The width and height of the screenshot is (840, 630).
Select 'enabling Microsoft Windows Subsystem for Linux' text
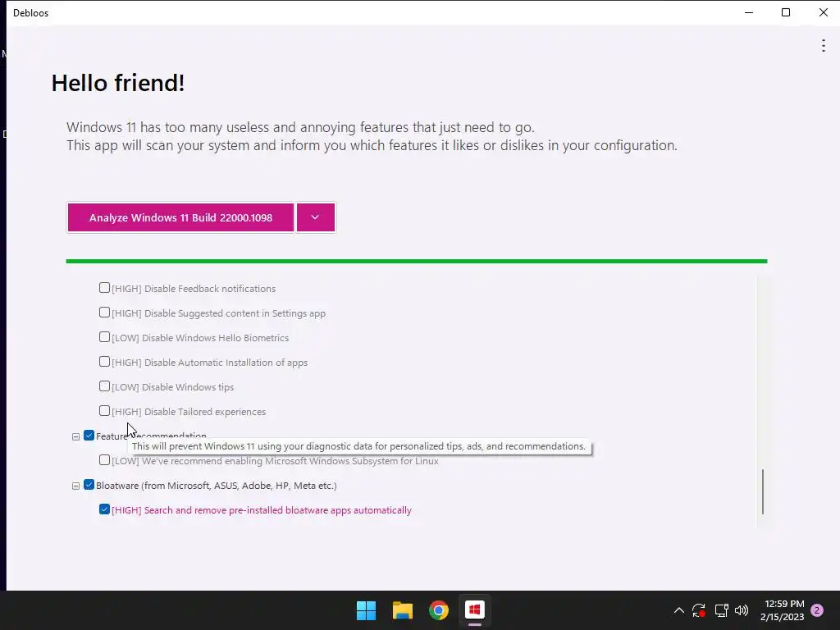coord(331,461)
